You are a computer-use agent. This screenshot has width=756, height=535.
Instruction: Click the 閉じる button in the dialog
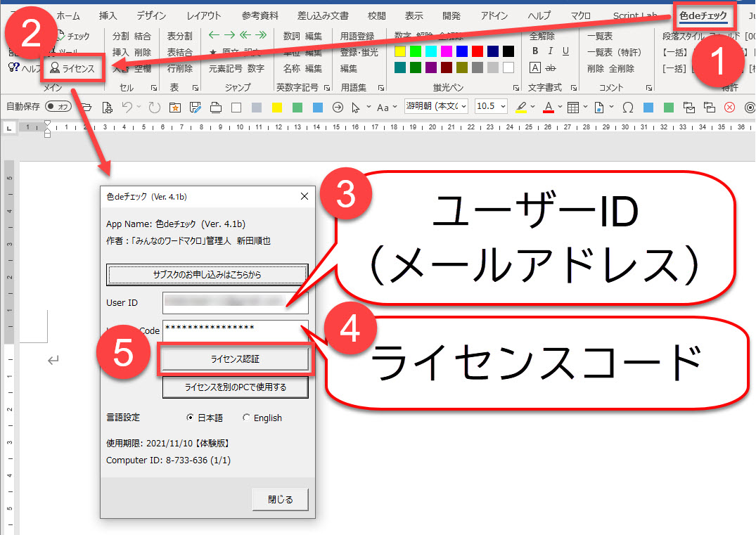[x=280, y=499]
